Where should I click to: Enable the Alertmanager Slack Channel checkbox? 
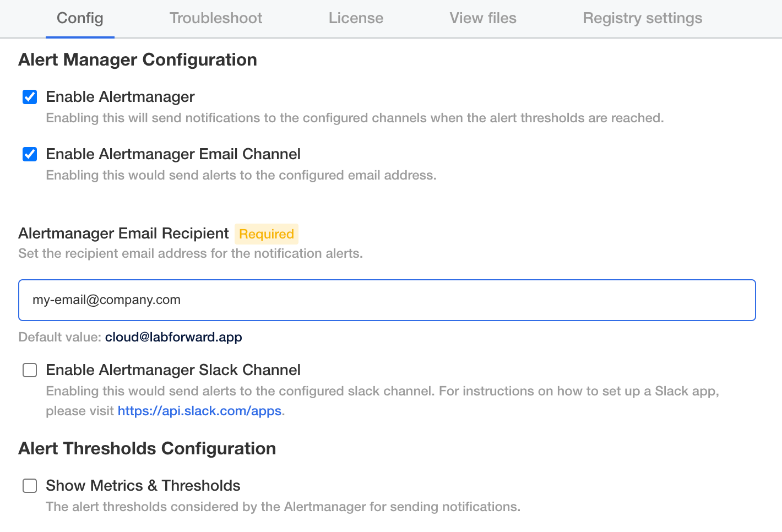[30, 371]
